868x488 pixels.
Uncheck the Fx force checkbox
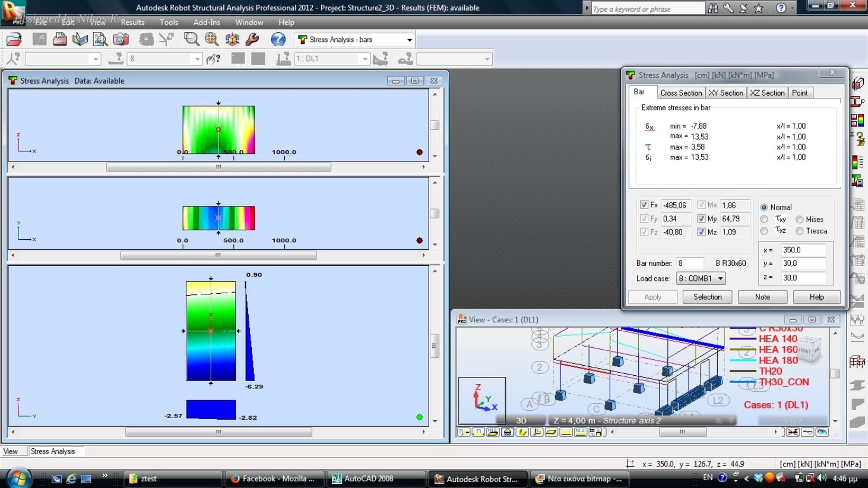tap(644, 205)
